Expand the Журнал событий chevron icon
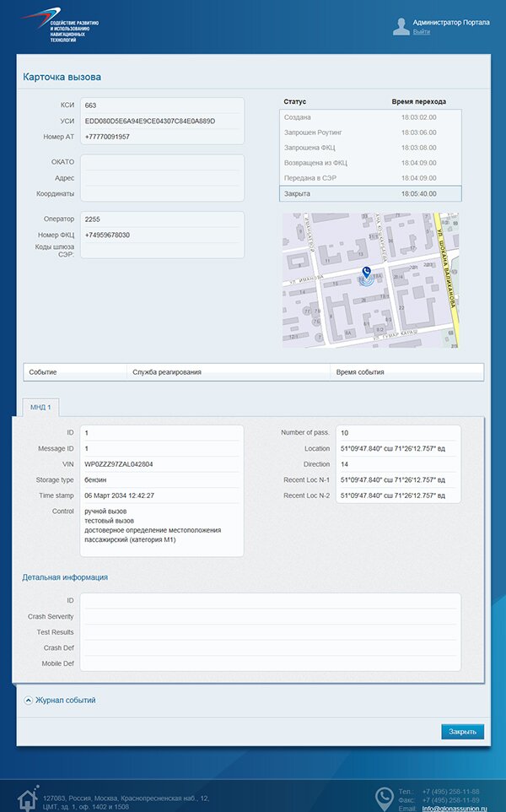The height and width of the screenshot is (812, 506). point(29,700)
